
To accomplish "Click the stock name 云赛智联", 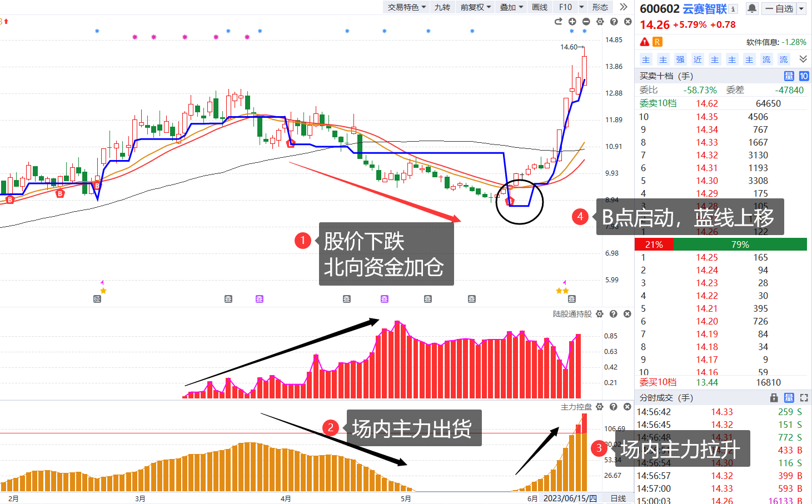I will pyautogui.click(x=705, y=9).
